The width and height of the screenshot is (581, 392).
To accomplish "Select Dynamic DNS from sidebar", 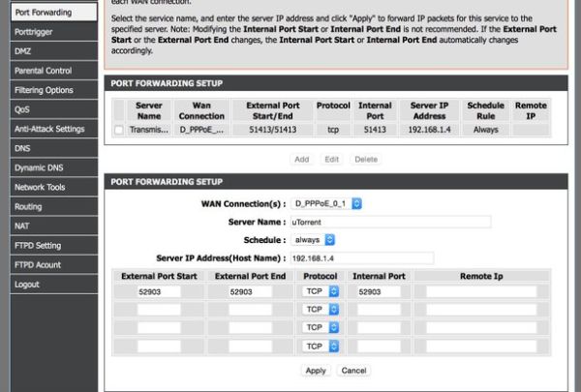I will tap(51, 167).
